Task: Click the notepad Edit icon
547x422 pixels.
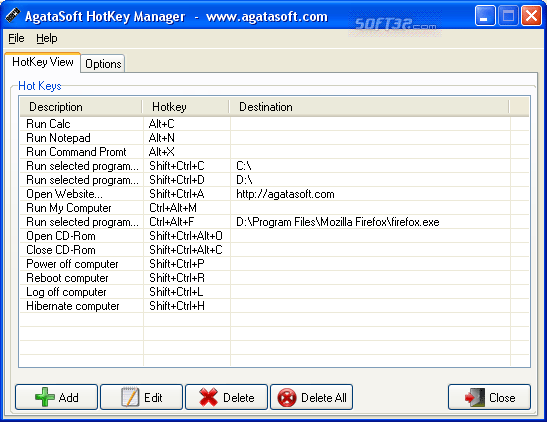Action: [x=130, y=397]
